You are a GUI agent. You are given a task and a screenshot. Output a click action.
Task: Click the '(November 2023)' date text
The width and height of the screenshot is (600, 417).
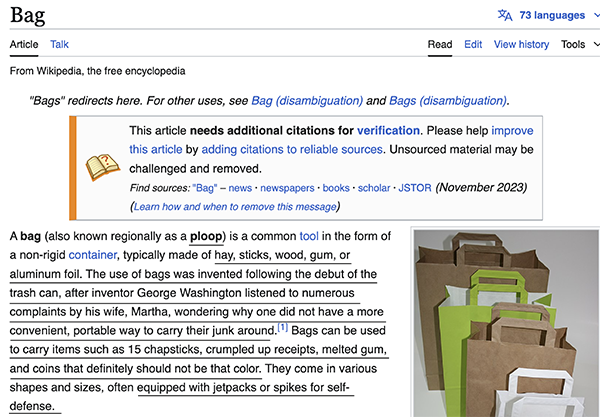(481, 187)
